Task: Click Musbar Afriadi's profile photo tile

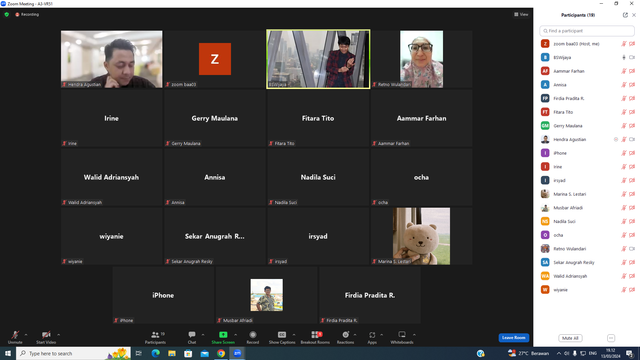Action: click(267, 295)
